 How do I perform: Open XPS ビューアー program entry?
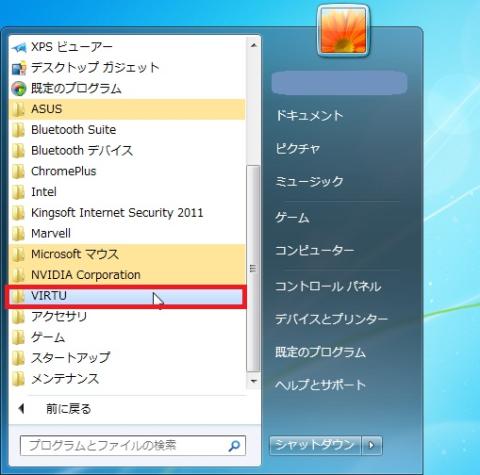(x=127, y=47)
